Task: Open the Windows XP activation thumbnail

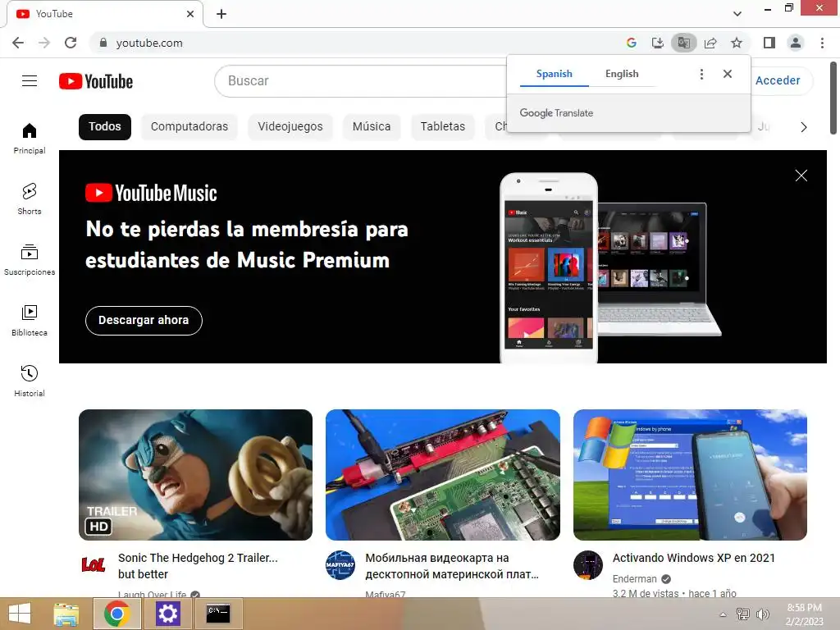Action: [690, 475]
